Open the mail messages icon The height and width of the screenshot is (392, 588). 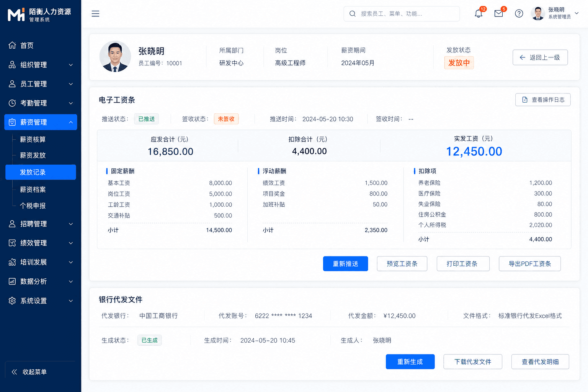click(498, 13)
